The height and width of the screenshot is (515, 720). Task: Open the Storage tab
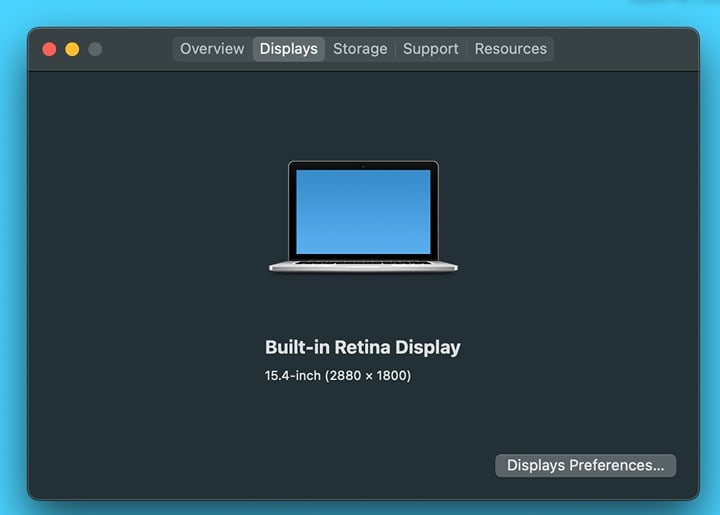360,49
